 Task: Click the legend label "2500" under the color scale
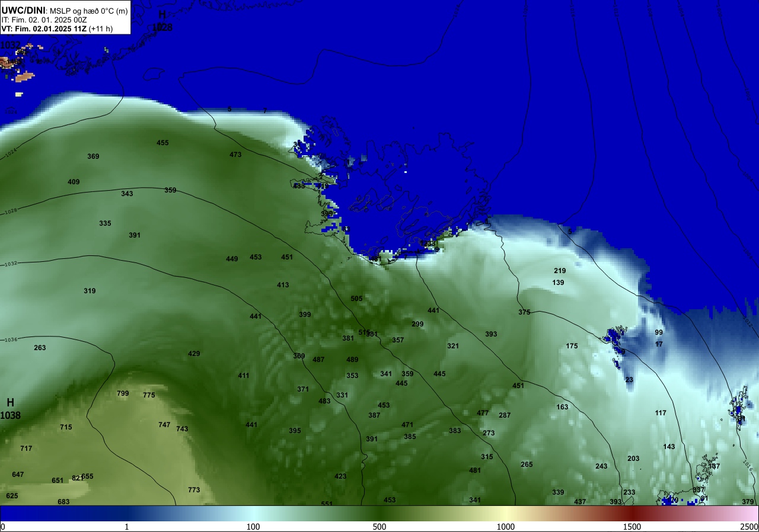[x=750, y=527]
